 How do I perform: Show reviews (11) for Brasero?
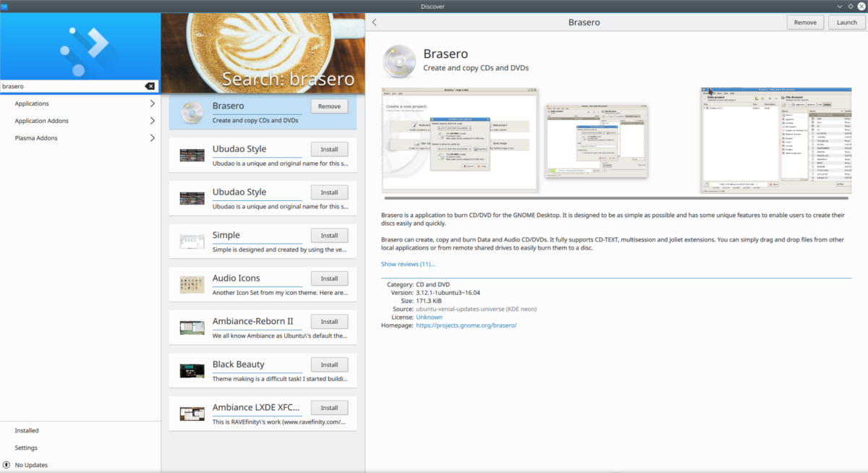(x=408, y=264)
